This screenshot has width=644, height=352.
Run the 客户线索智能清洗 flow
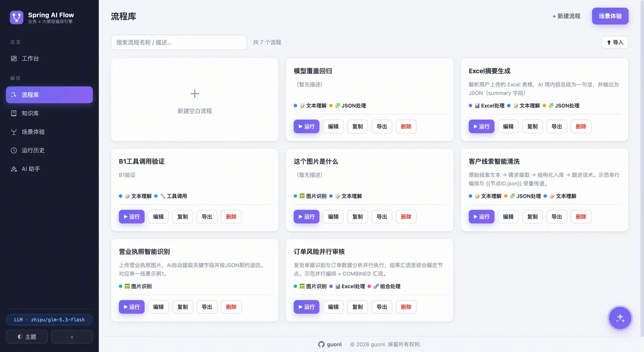coord(481,217)
